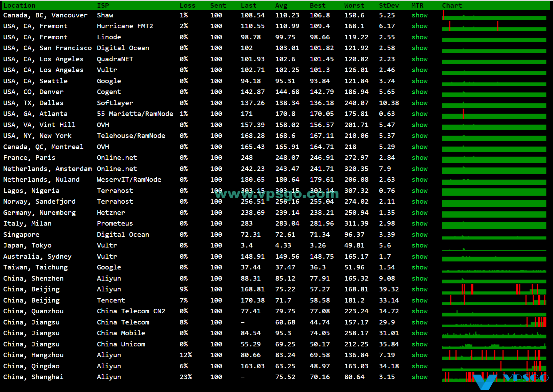Screen dimensions: 553x392
Task: Click show link for QuadraNET Los Angeles
Action: click(x=420, y=59)
